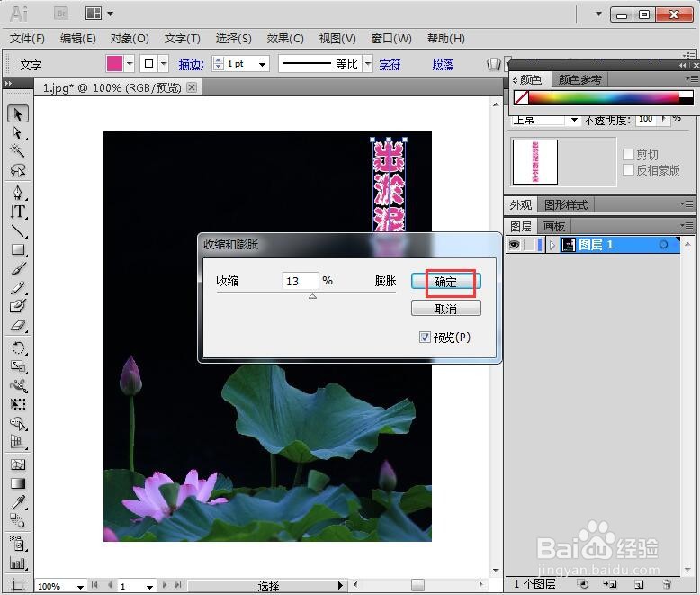Click the magenta fill color swatch
Screen dimensions: 700x595
pyautogui.click(x=114, y=63)
